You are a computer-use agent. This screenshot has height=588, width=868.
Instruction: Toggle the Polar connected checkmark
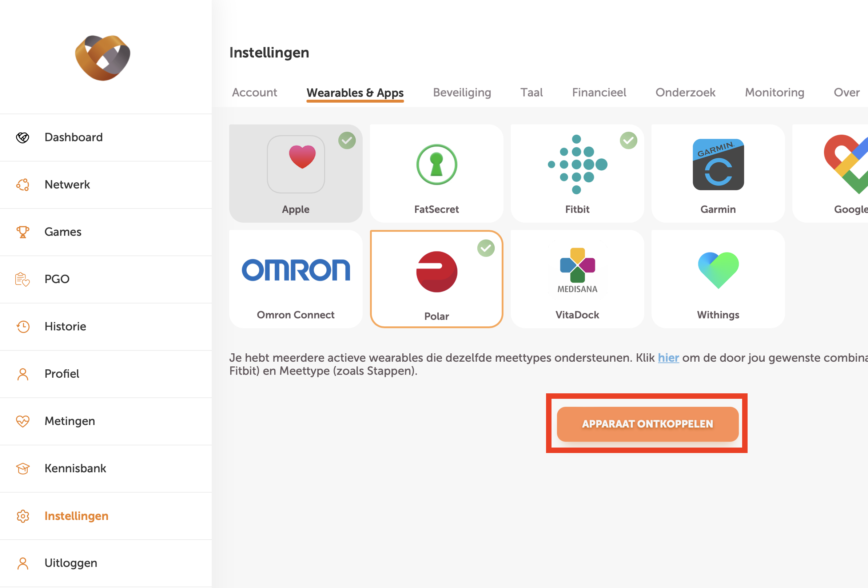coord(486,248)
